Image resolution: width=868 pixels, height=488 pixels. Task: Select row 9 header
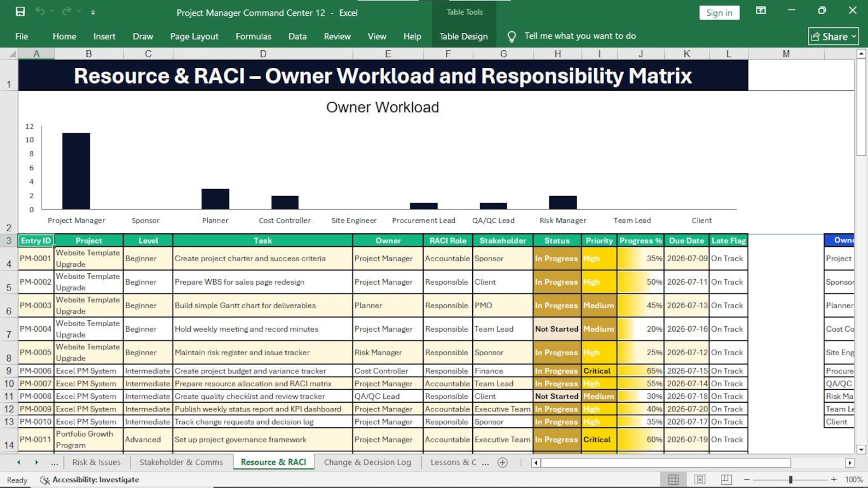[9, 371]
